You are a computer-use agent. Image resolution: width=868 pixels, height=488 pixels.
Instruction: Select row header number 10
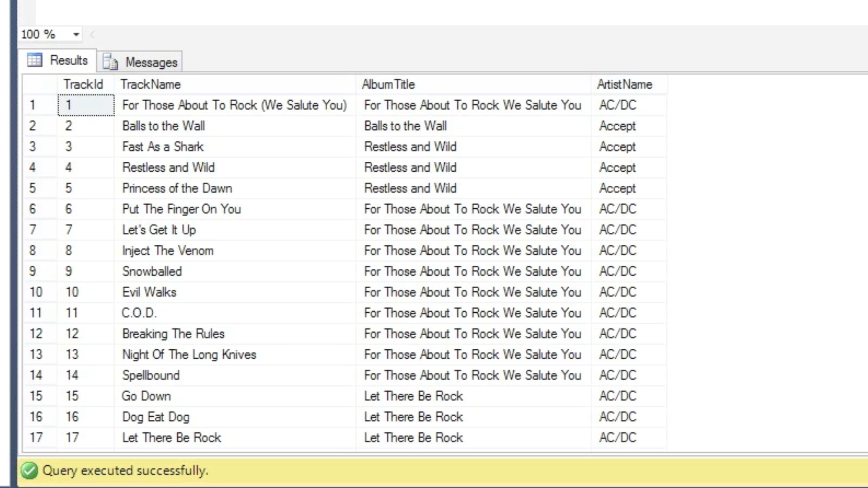point(36,292)
